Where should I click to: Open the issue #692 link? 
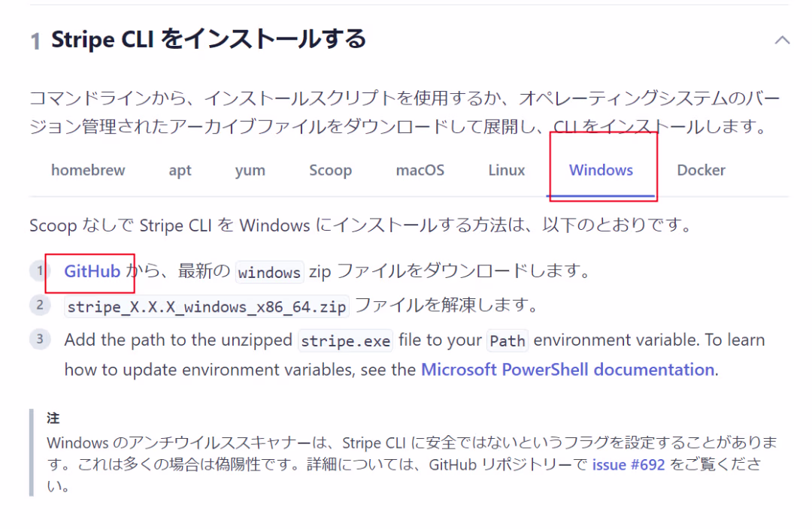pyautogui.click(x=628, y=464)
